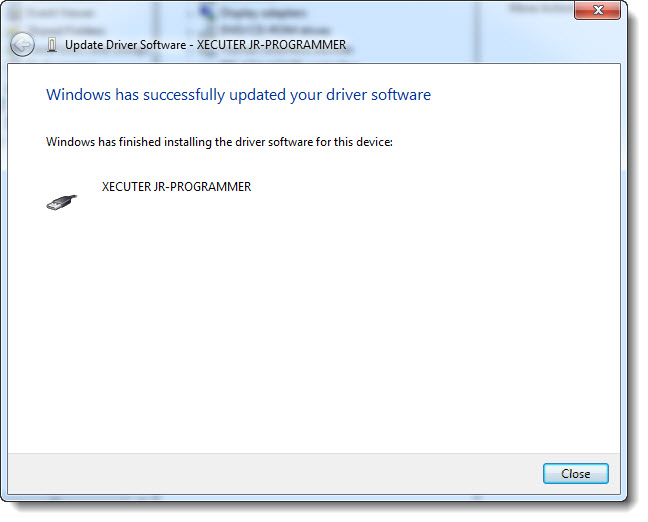Click the word Windows in the heading

tap(74, 95)
